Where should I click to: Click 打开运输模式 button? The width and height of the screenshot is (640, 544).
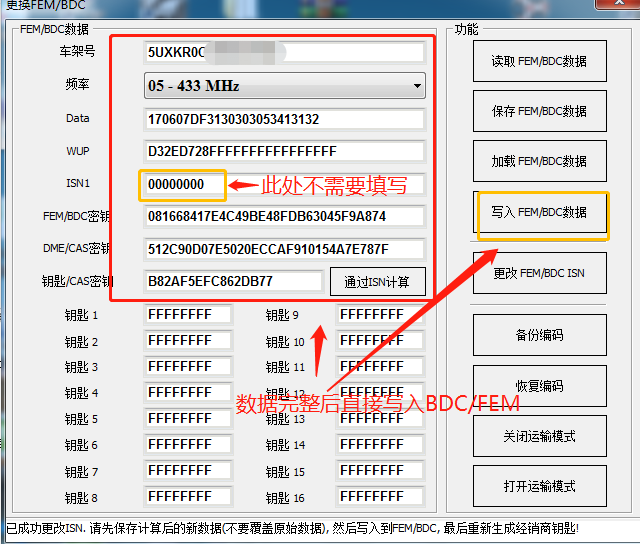coord(540,486)
